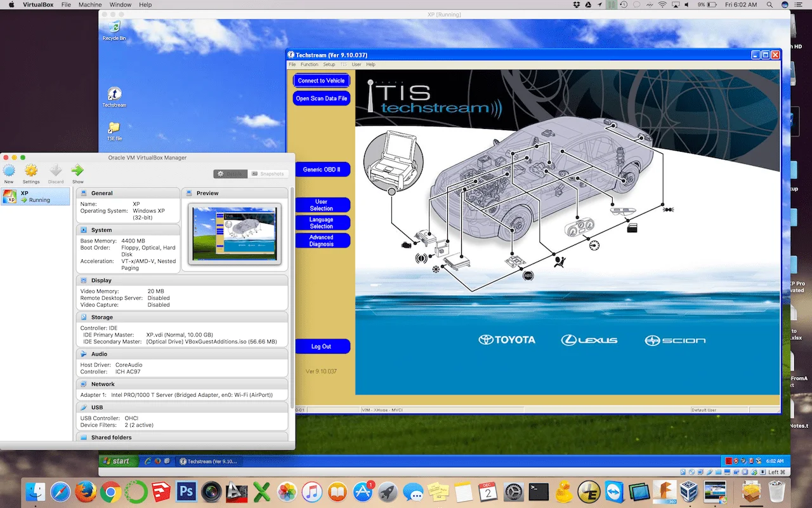This screenshot has height=508, width=812.
Task: Click the Connect to Vehicle button
Action: pyautogui.click(x=321, y=81)
